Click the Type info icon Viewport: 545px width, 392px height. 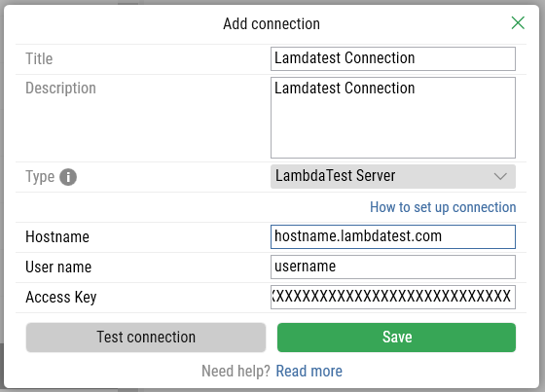pyautogui.click(x=68, y=177)
